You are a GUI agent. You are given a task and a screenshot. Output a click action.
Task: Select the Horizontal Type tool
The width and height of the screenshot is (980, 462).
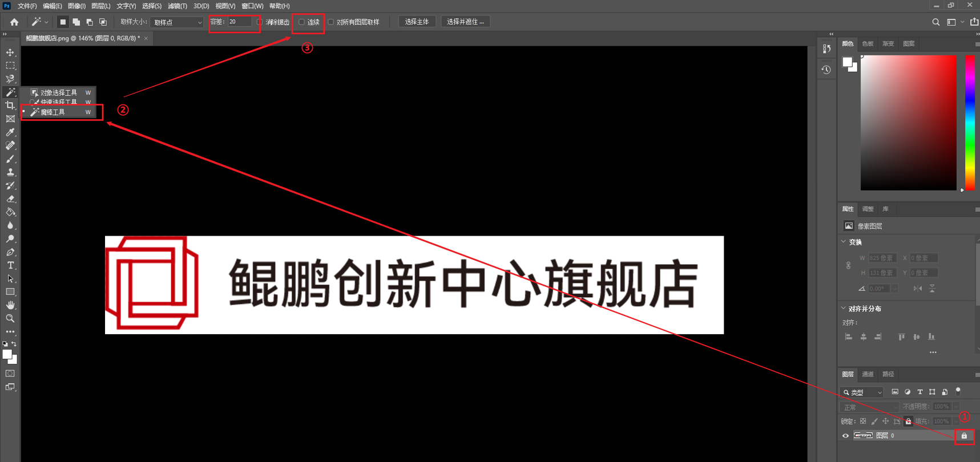pos(10,265)
